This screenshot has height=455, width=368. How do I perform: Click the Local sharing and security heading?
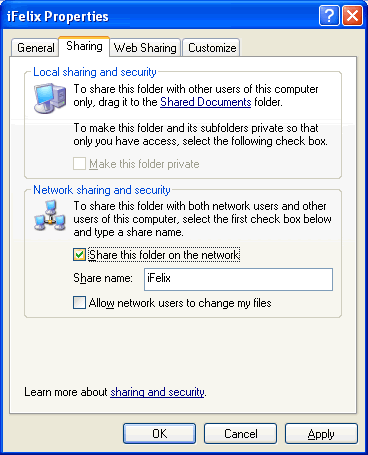tap(95, 72)
